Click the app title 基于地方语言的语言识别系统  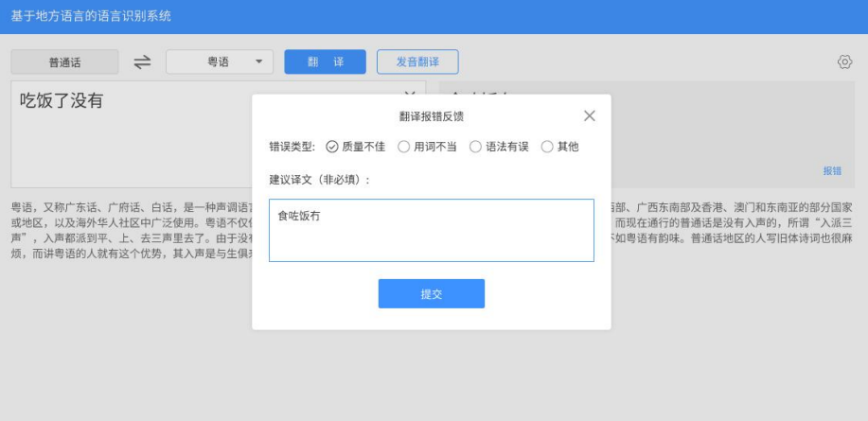tap(91, 16)
